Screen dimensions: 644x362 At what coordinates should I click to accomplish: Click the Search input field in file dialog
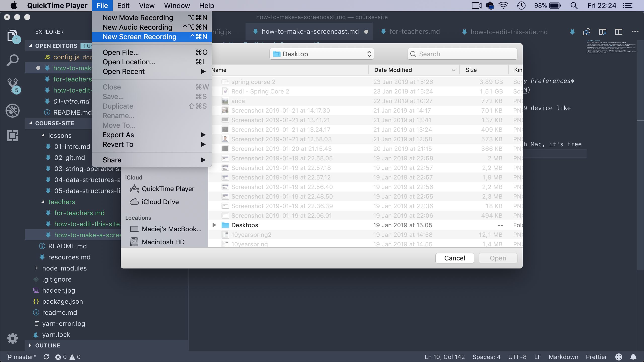pyautogui.click(x=462, y=54)
